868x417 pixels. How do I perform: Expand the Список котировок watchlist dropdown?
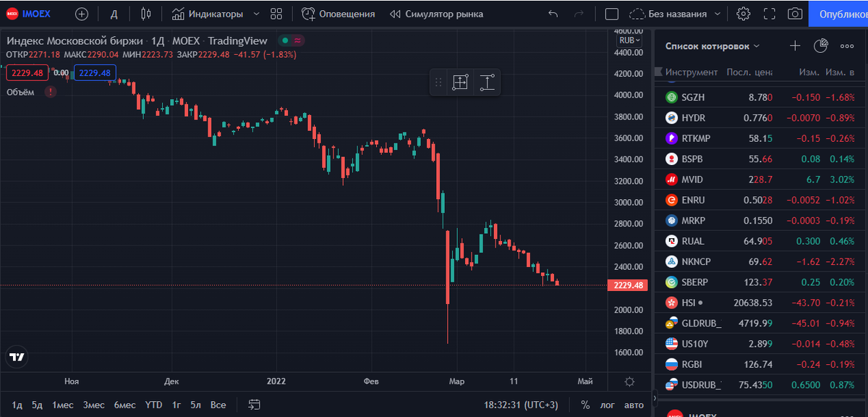(x=712, y=46)
